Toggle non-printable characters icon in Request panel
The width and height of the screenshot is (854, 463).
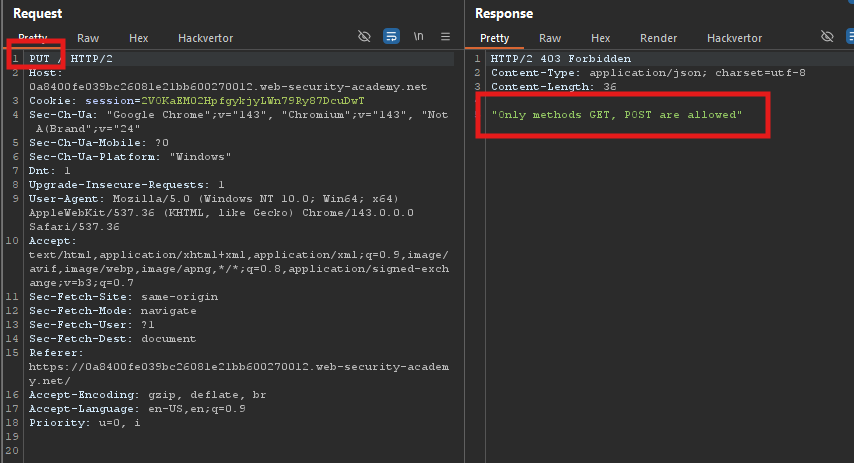click(364, 36)
